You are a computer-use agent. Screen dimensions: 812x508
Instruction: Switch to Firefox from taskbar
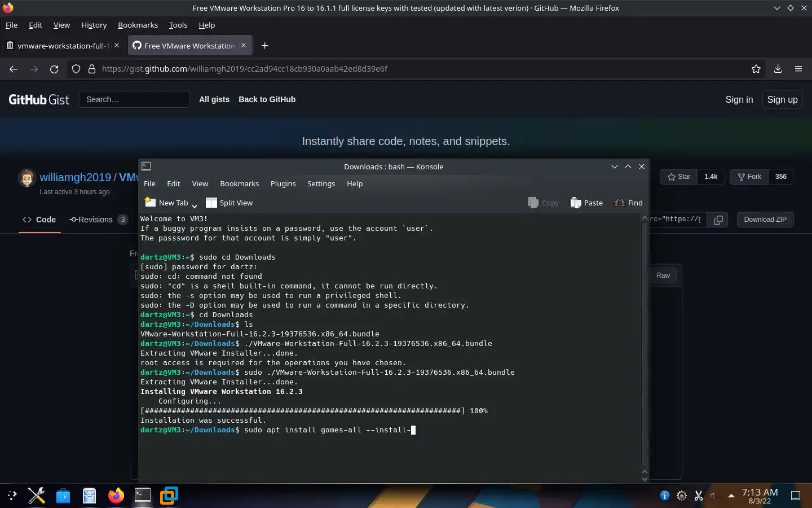coord(116,496)
